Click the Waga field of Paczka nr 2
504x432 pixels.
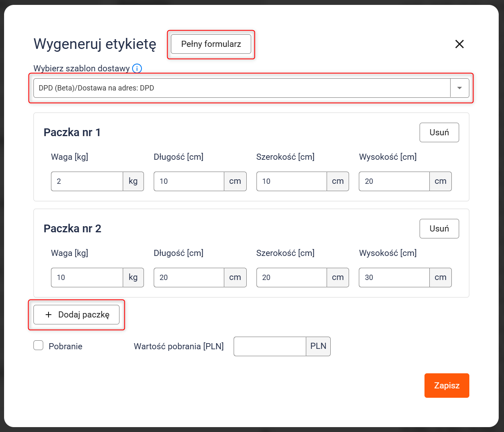87,278
